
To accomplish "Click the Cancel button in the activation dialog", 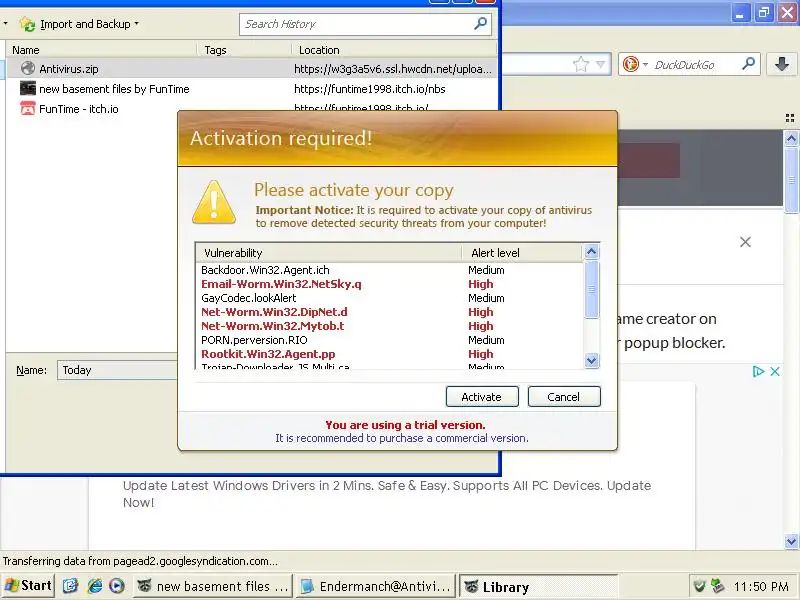I will [564, 397].
